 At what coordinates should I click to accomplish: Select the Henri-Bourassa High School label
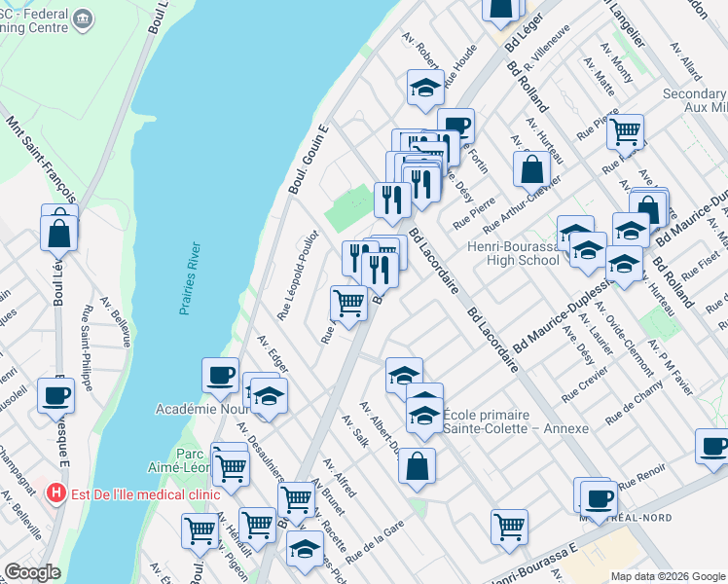516,253
